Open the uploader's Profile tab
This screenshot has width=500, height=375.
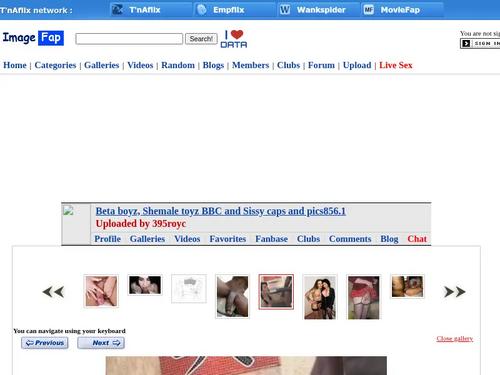point(108,239)
